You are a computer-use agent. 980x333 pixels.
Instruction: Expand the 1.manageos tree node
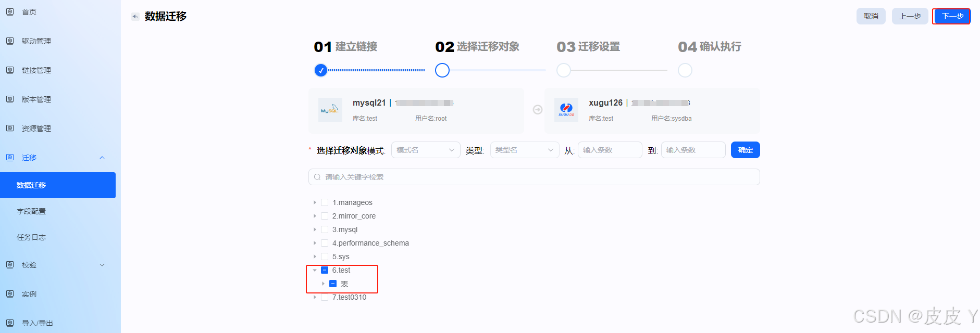coord(315,202)
